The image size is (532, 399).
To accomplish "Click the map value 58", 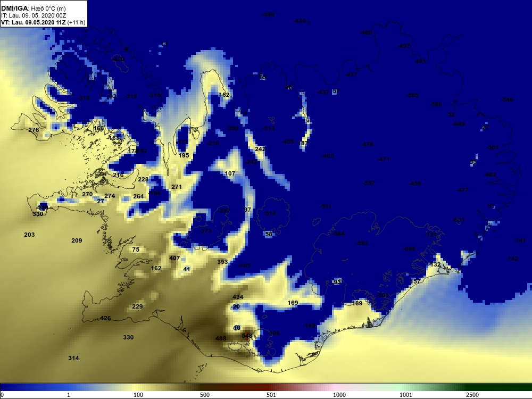I will 269,234.
